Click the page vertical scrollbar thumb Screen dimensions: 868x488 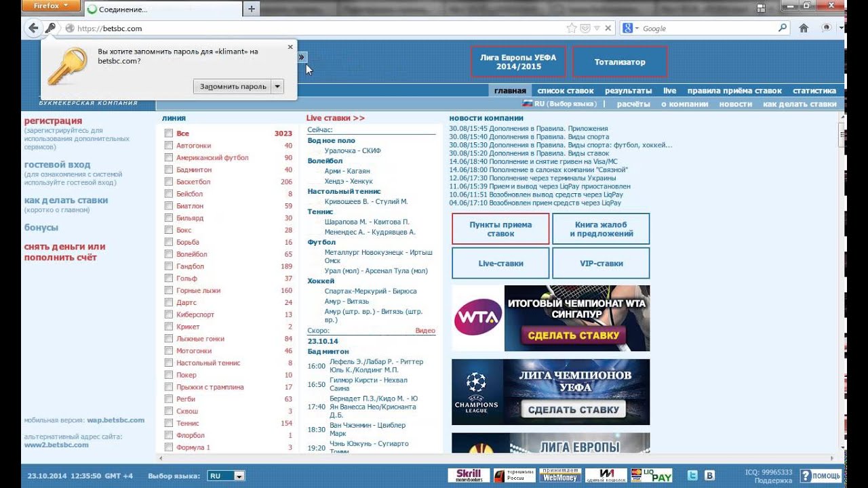pyautogui.click(x=842, y=135)
